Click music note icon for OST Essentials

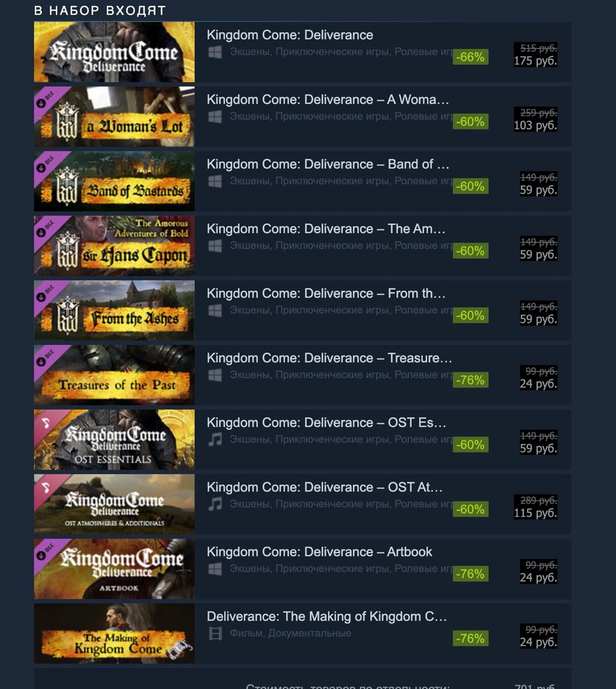[215, 439]
